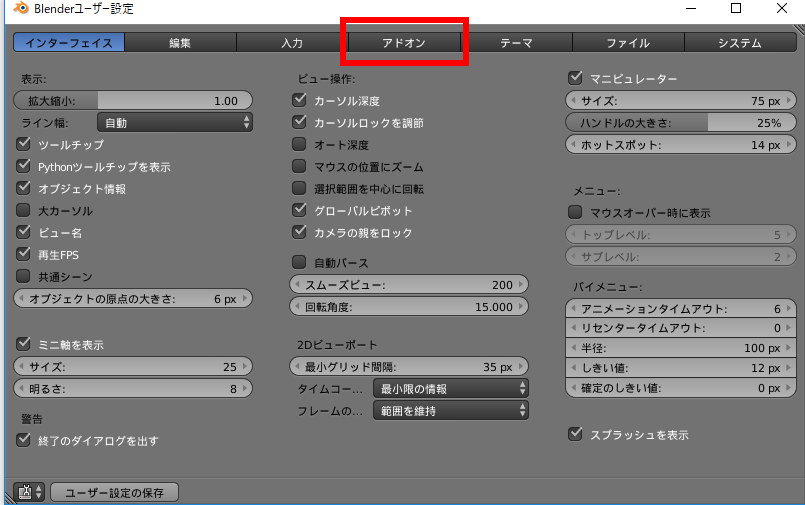Click the window corner splitter widget at top right
Screen dimensions: 805x505
coord(799,30)
